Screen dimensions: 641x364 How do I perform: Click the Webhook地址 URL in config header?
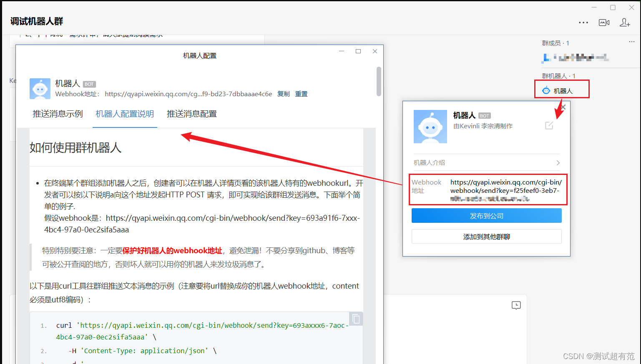pyautogui.click(x=189, y=94)
